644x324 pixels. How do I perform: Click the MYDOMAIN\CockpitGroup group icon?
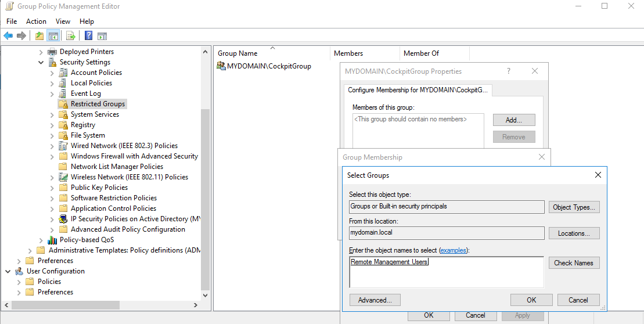click(221, 66)
